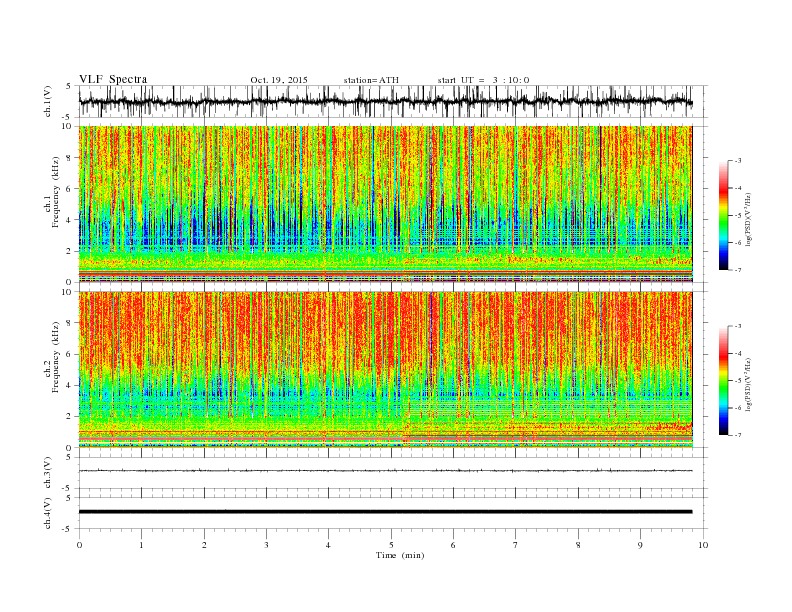Click the '0' tick on the time axis
Screen dimensions: 792x612
click(79, 545)
